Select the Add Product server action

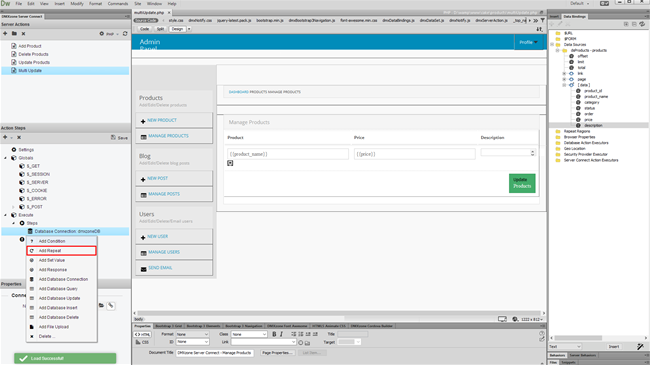[x=29, y=46]
